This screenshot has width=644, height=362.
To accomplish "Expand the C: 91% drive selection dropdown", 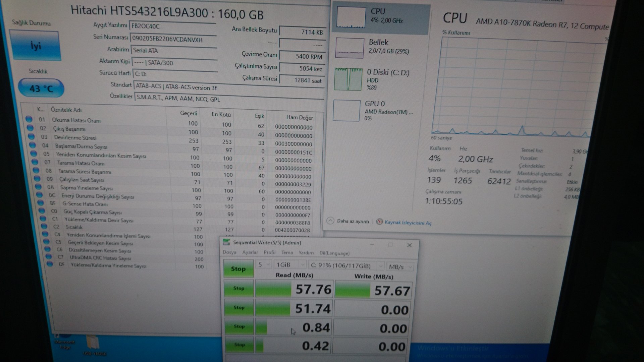I will (x=346, y=266).
